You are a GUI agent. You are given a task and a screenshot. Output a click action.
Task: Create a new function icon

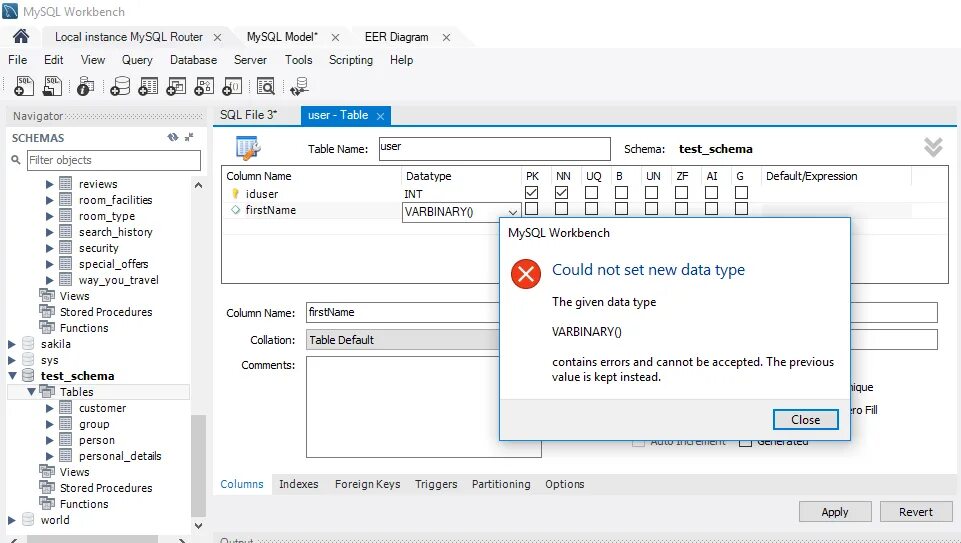232,86
